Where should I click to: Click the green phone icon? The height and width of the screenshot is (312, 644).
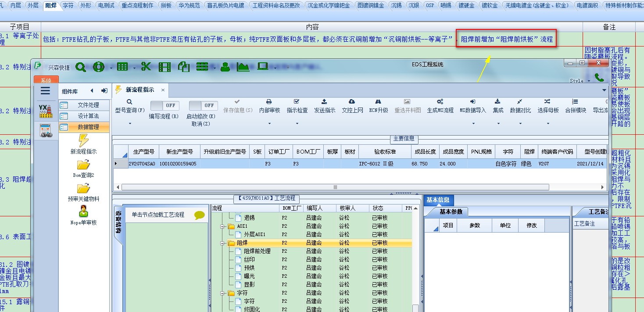[x=599, y=78]
